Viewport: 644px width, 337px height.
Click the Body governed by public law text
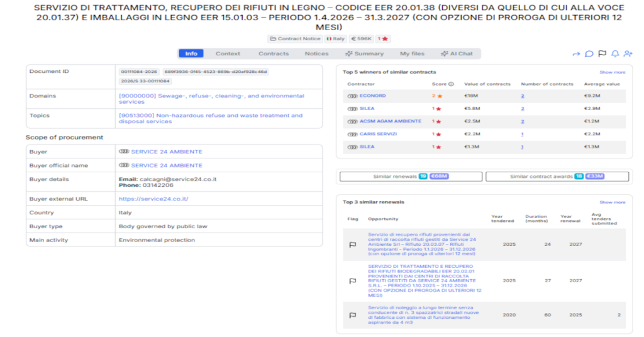pyautogui.click(x=163, y=226)
